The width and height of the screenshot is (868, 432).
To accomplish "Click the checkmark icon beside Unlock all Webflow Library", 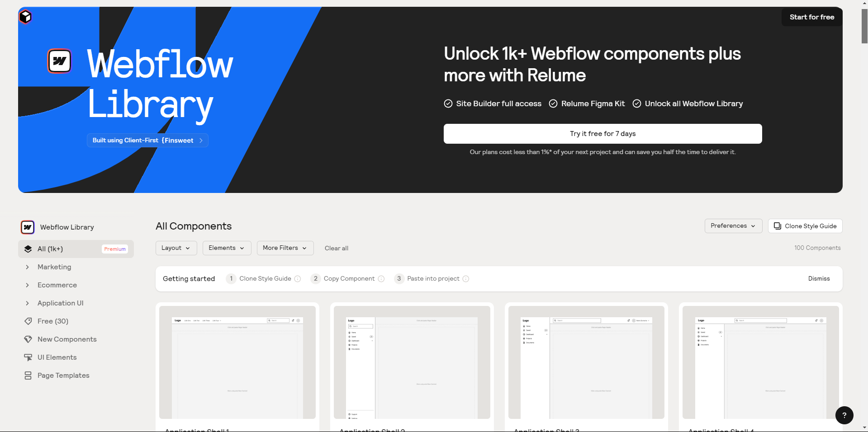I will tap(637, 103).
